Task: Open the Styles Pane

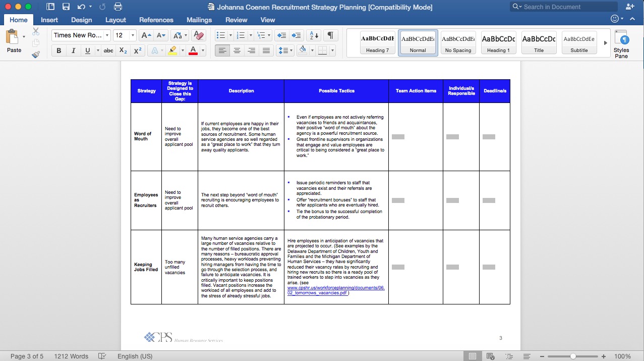Action: 622,43
